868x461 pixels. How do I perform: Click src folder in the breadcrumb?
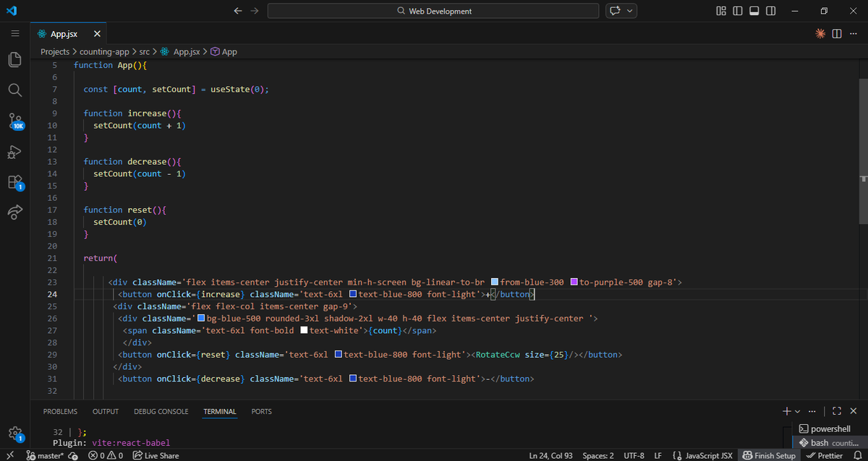pyautogui.click(x=145, y=51)
